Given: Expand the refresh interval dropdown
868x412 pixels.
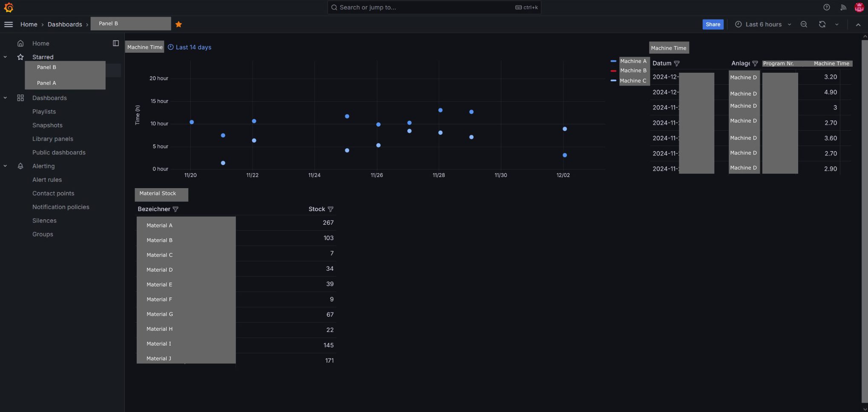Looking at the screenshot, I should [x=836, y=24].
